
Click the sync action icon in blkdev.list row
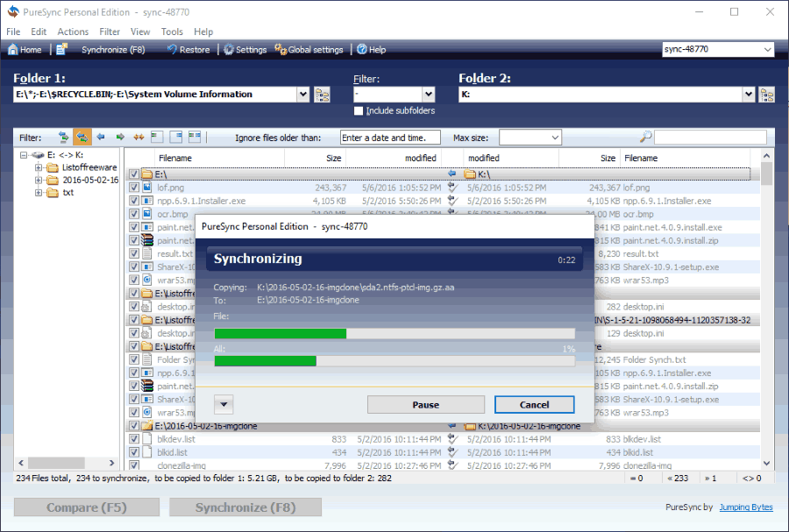point(452,439)
